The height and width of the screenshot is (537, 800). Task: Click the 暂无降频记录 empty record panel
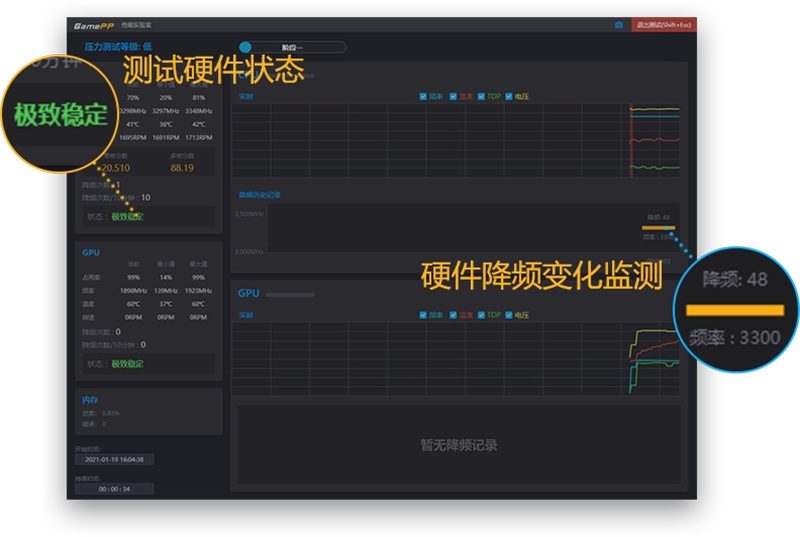458,445
